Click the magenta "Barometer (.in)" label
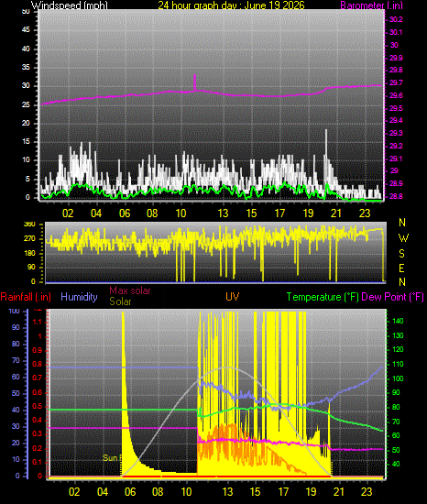 coord(371,5)
